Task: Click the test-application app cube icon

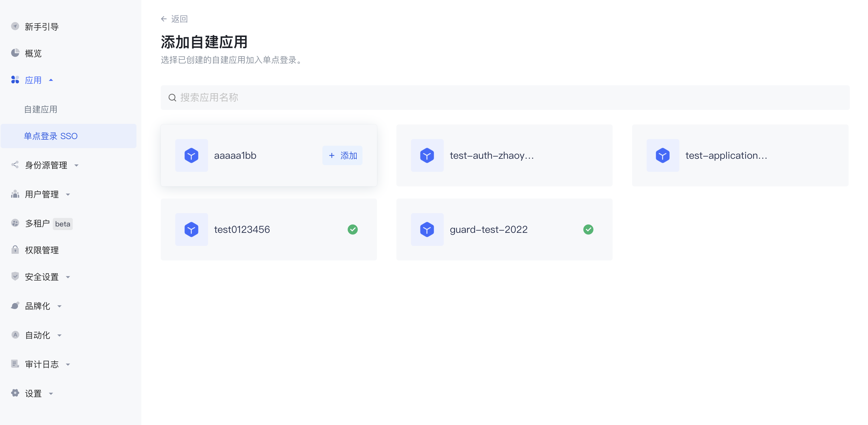Action: 662,155
